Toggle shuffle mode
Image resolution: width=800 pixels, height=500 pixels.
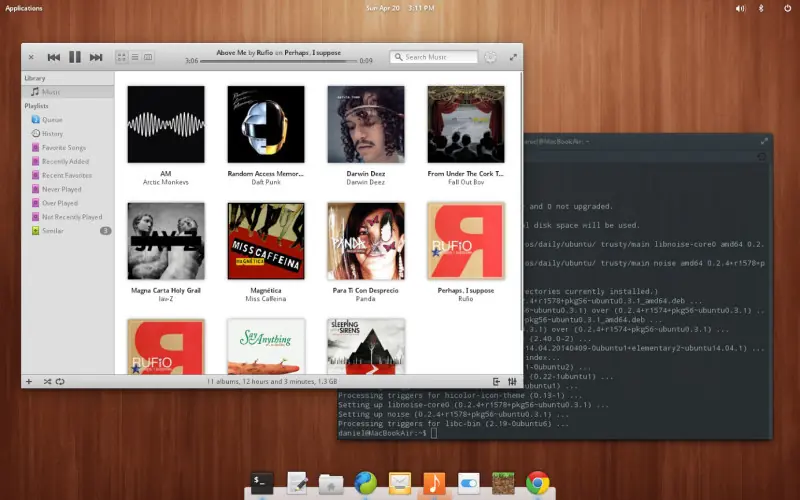point(47,381)
